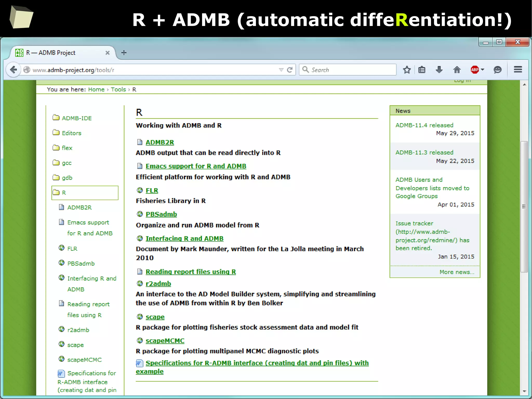Open the hamburger browser menu
Screen dimensions: 532x399
[518, 70]
